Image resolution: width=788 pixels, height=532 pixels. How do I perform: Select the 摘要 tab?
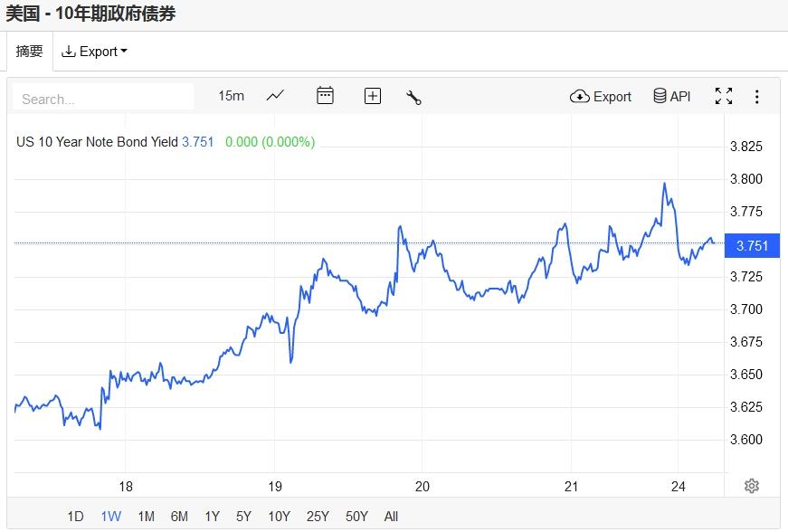tap(29, 52)
